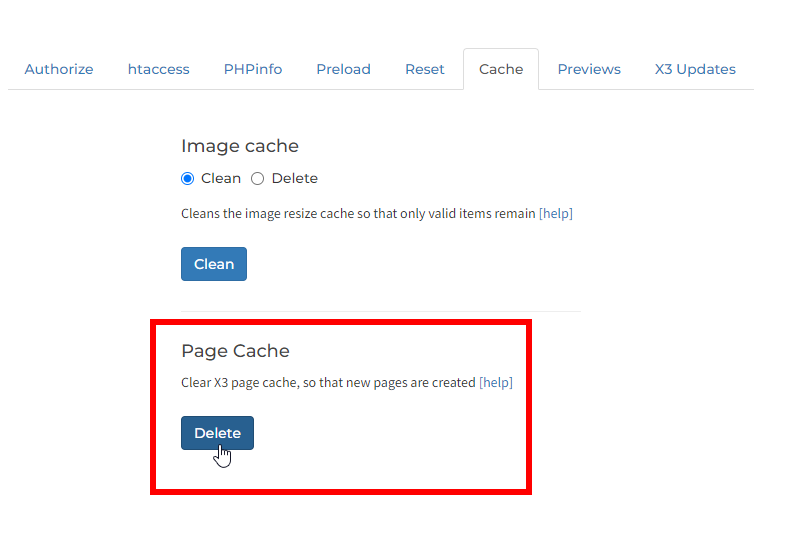Image resolution: width=787 pixels, height=551 pixels.
Task: Click the Page Cache heading
Action: point(235,351)
